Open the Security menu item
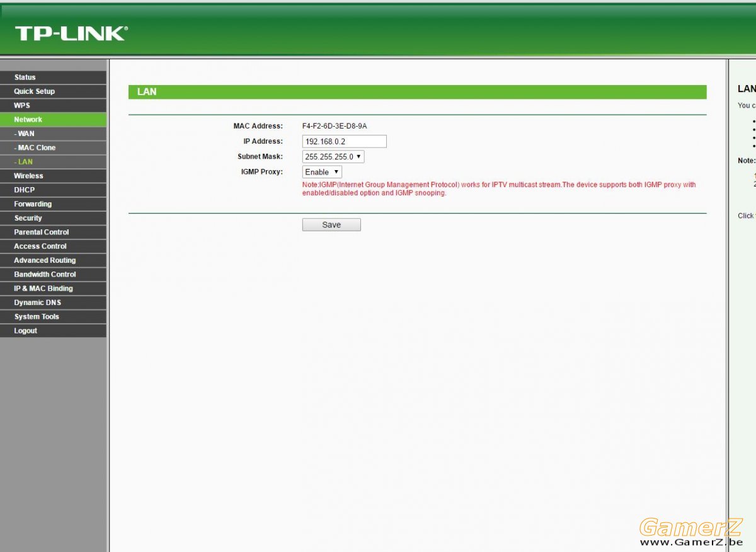Screen dimensions: 756x552 (x=53, y=218)
